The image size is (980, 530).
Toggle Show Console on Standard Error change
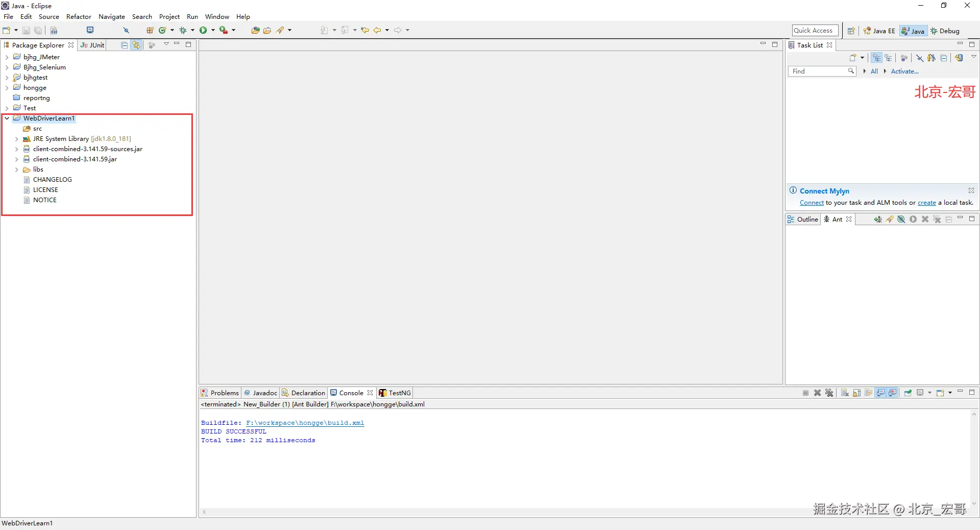893,393
